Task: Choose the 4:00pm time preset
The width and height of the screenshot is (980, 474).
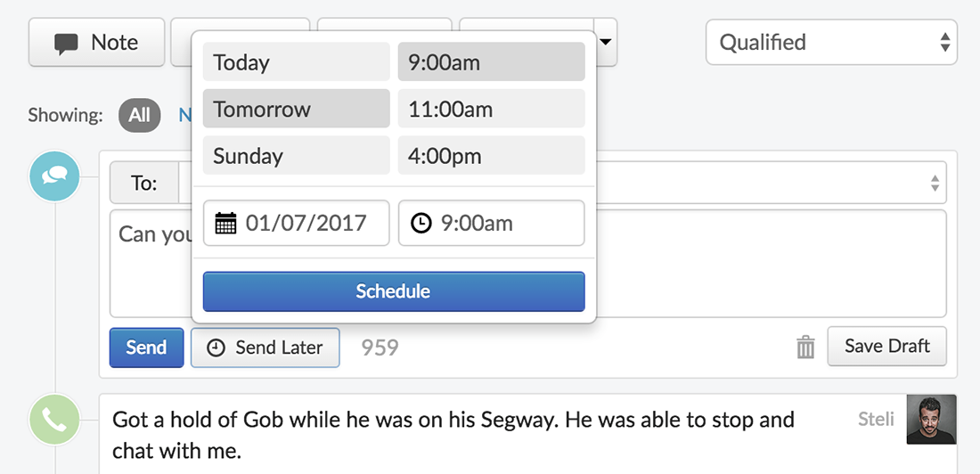Action: tap(491, 156)
